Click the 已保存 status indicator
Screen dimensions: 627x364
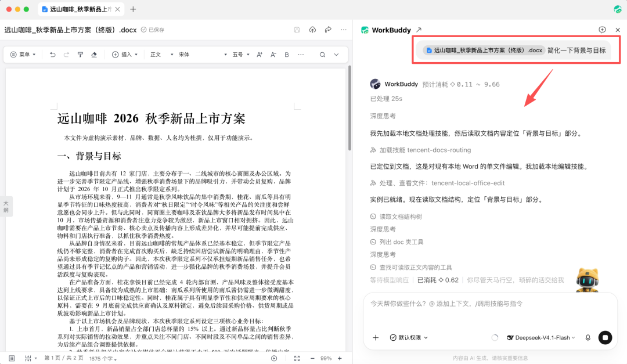(x=152, y=30)
